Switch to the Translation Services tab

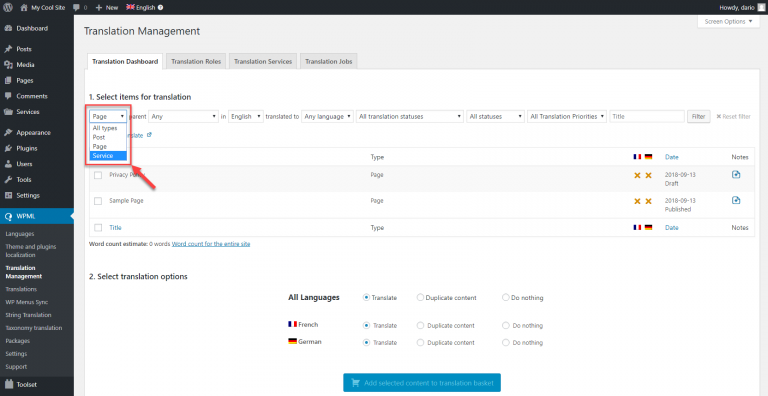tap(263, 62)
